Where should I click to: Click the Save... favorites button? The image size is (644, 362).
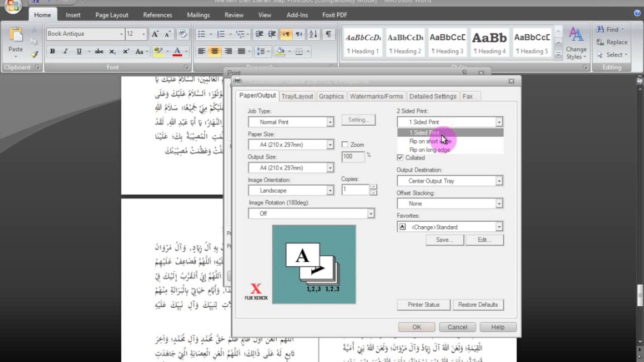444,240
